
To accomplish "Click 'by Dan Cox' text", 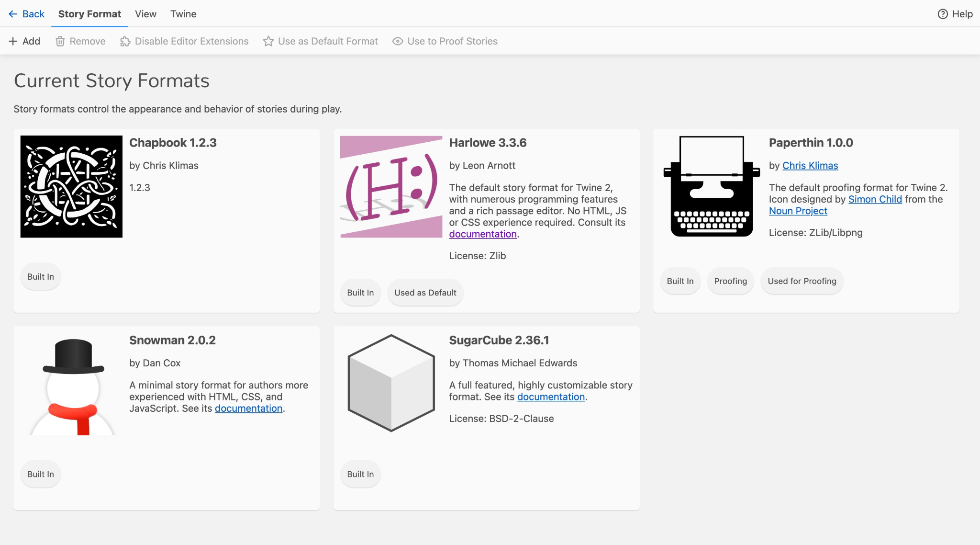I will pos(155,363).
